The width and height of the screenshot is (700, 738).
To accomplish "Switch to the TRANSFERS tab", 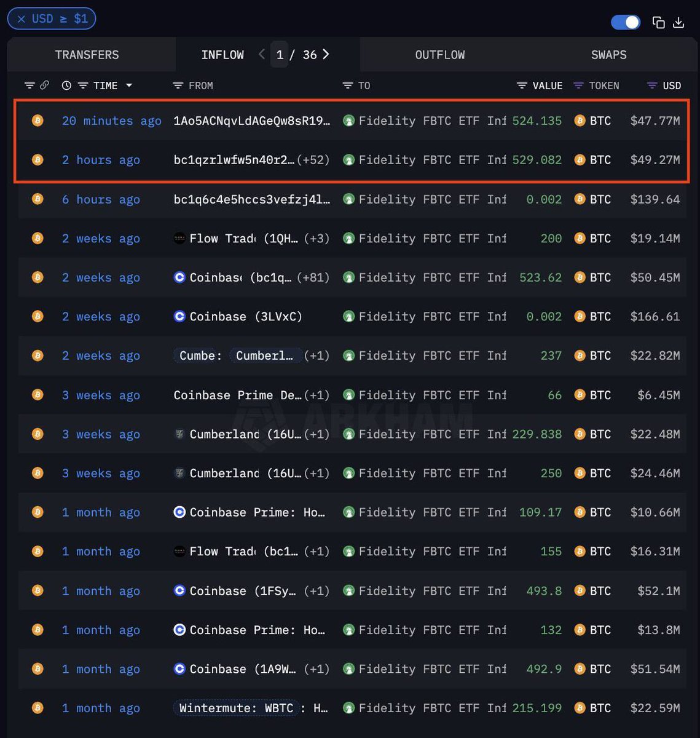I will 87,55.
